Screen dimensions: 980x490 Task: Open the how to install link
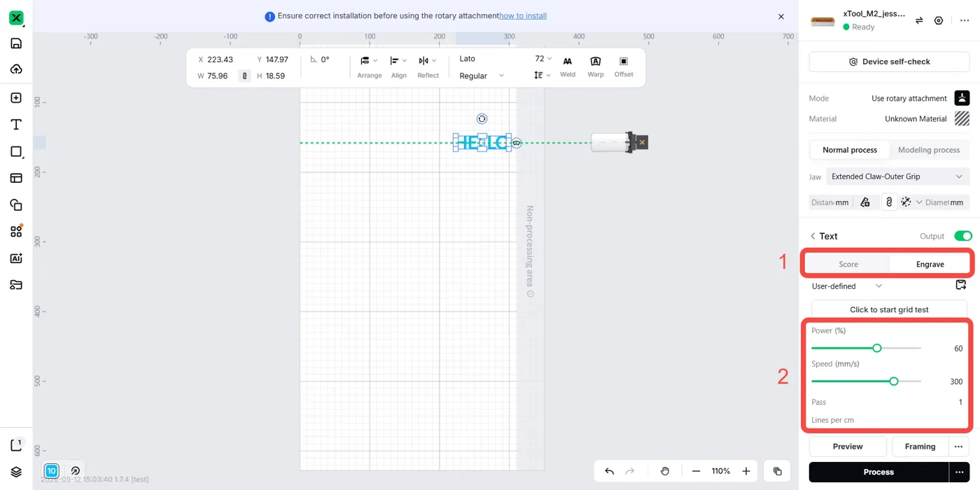click(x=523, y=15)
